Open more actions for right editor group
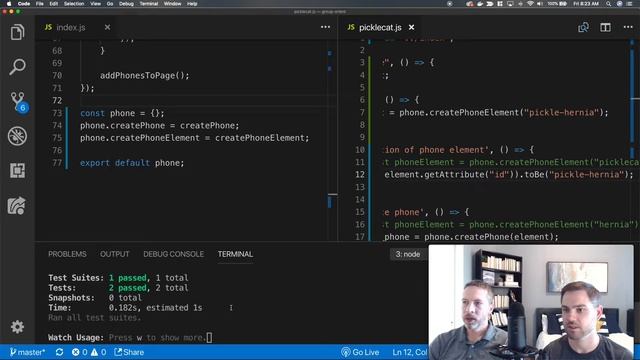Viewport: 640px width, 360px height. click(x=628, y=27)
